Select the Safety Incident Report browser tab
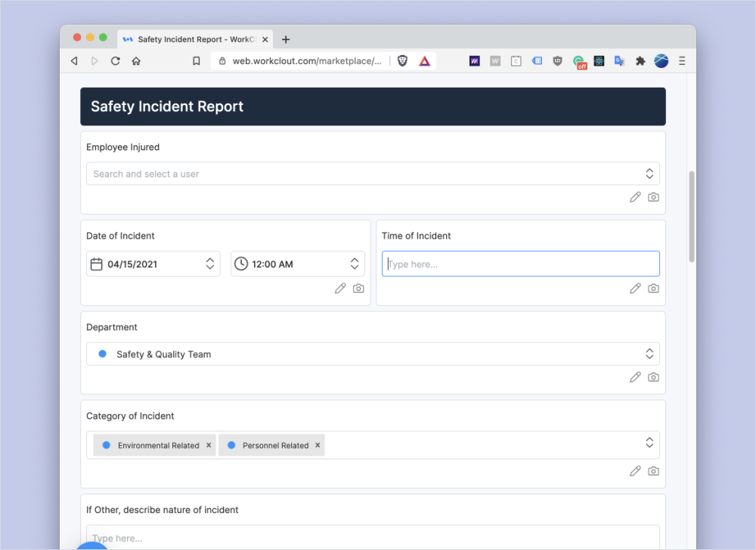Screen dimensions: 756x550 (193, 39)
